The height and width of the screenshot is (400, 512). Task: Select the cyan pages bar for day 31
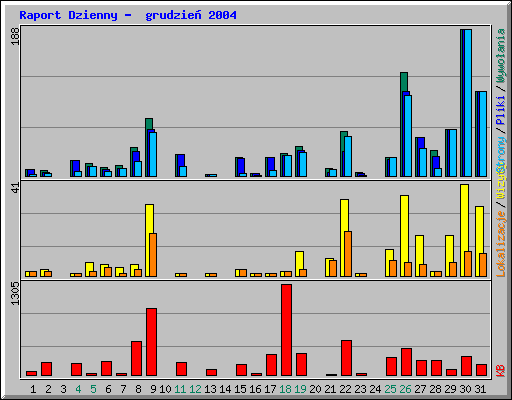(x=483, y=134)
